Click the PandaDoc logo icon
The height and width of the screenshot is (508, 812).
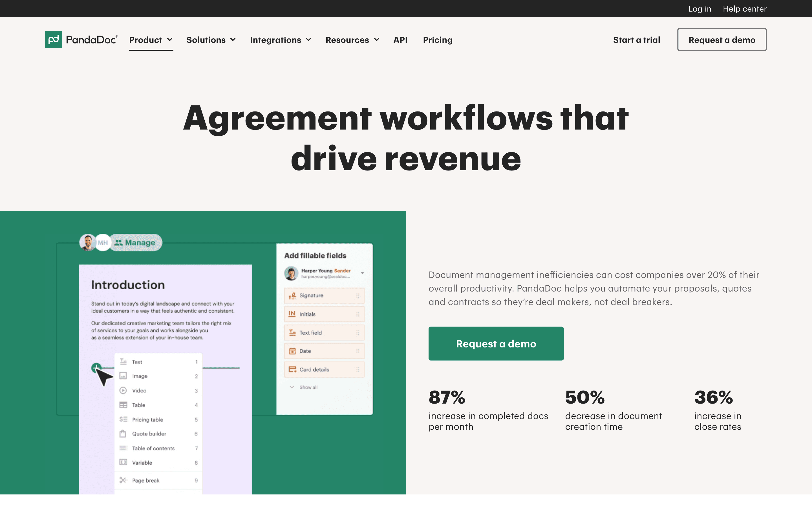(53, 40)
